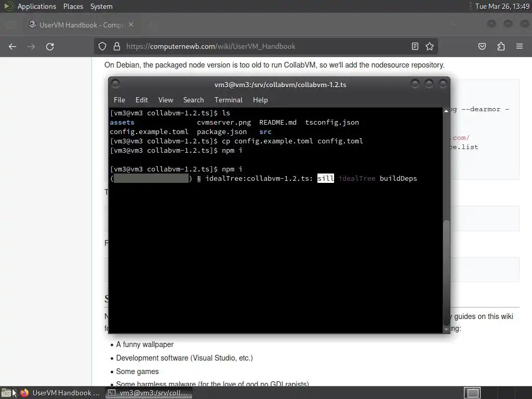Open the Pocket save icon
The width and height of the screenshot is (532, 399).
tap(482, 46)
